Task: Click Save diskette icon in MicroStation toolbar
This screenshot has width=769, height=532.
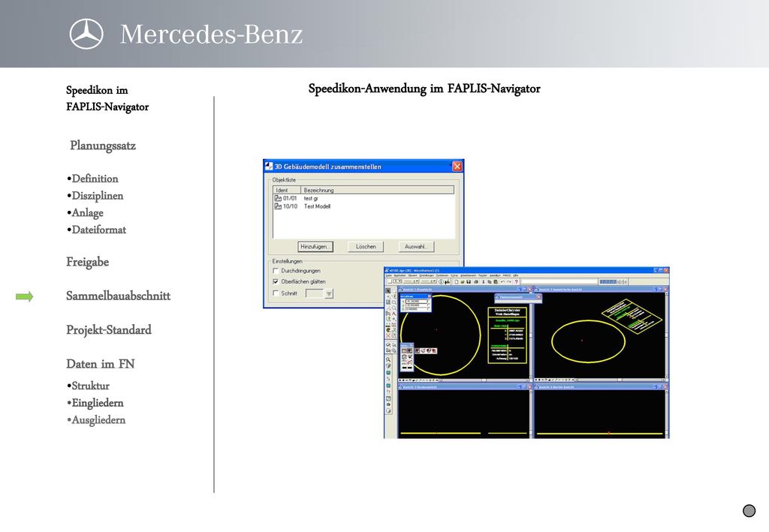Action: pos(469,281)
